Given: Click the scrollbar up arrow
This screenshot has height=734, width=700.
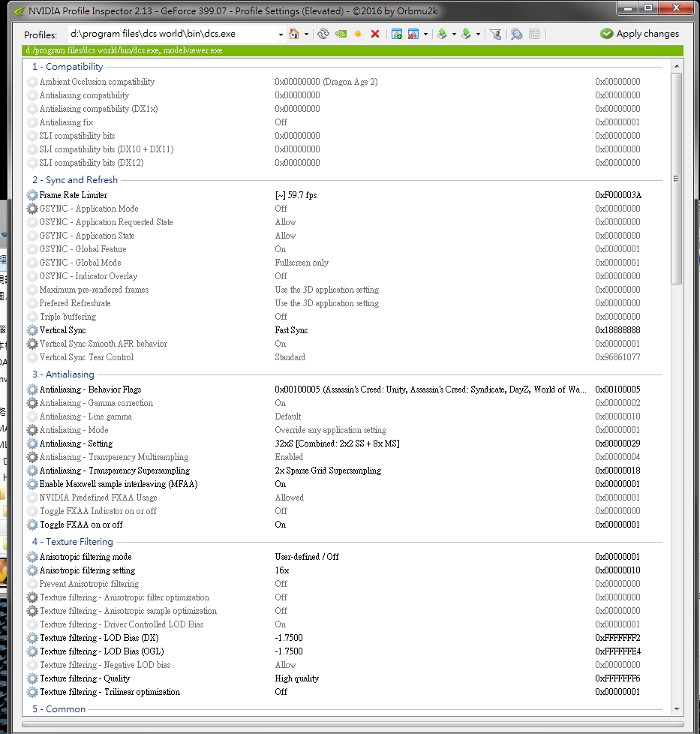Looking at the screenshot, I should click(x=677, y=66).
